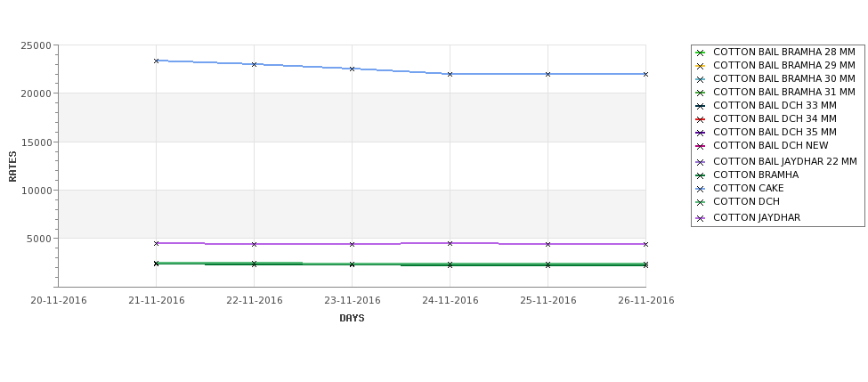868x382 pixels.
Task: Click green line data point at 25-11-2016
Action: 548,264
